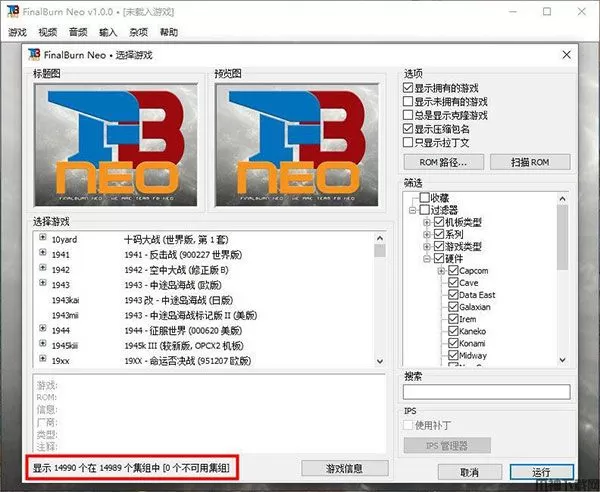Uncheck the Irem hardware checkbox
Viewport: 600px width, 492px height.
[453, 319]
